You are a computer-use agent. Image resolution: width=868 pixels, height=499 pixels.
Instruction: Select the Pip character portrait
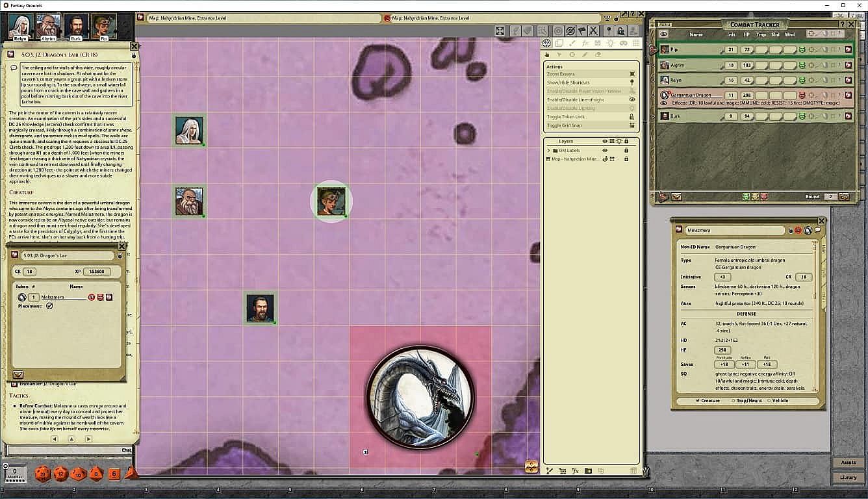104,26
